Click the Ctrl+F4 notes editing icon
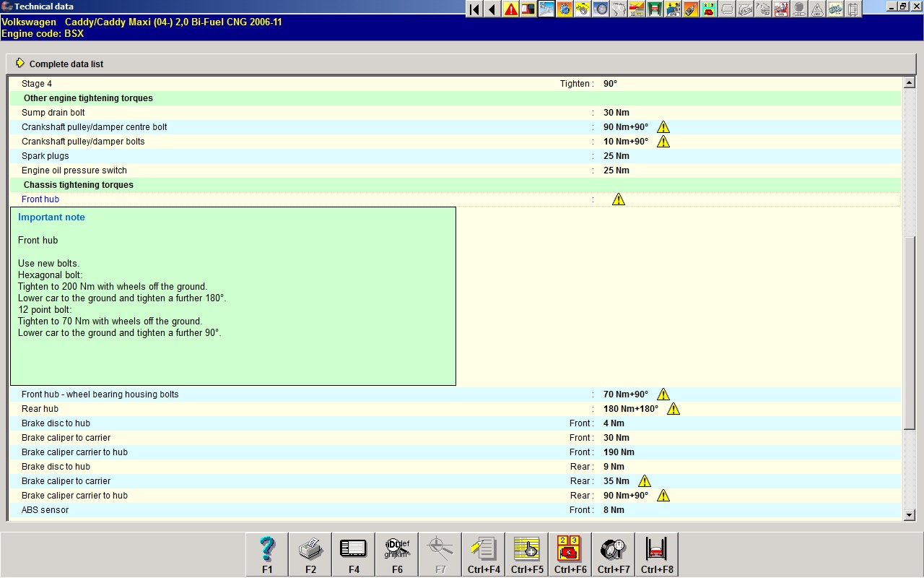This screenshot has width=924, height=578. (x=484, y=554)
